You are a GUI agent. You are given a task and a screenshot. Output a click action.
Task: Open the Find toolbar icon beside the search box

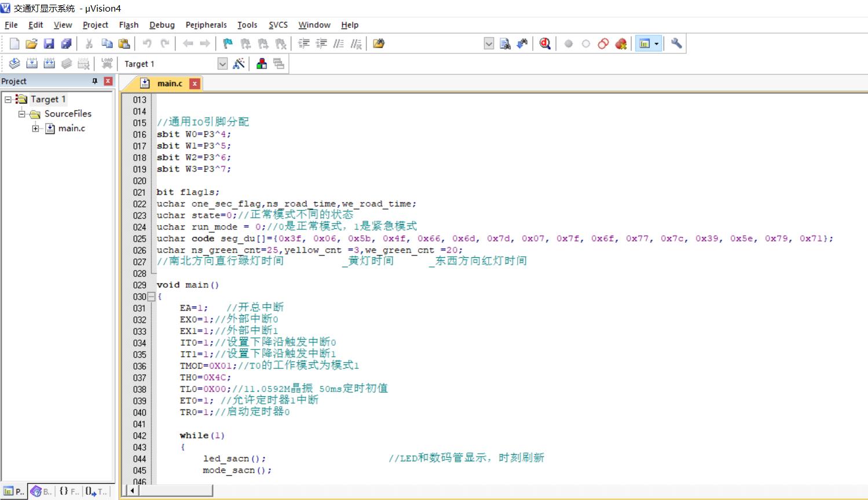coord(505,43)
